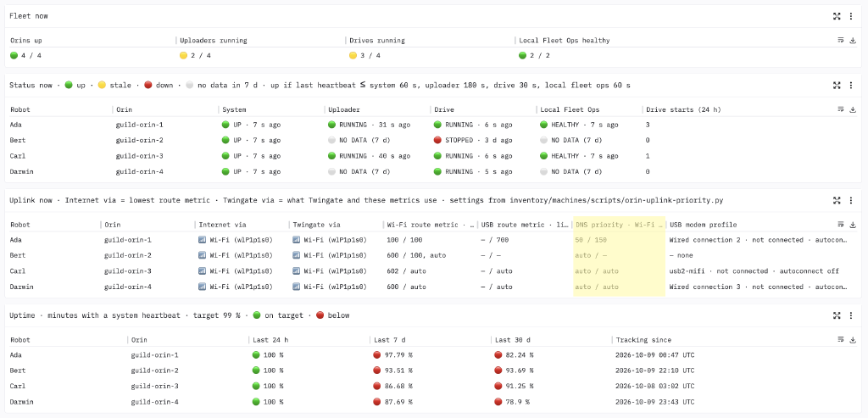Sort Status table by Robot column header

[20, 109]
